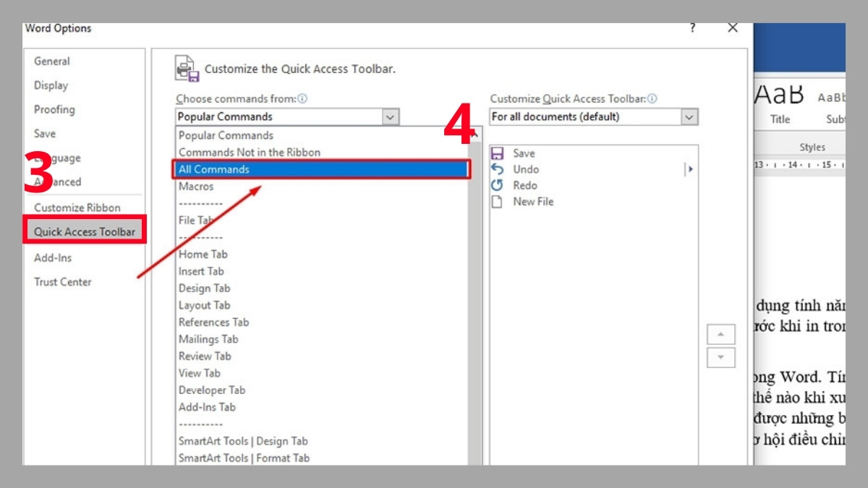This screenshot has width=868, height=488.
Task: Open the Trust Center section
Action: pos(61,282)
